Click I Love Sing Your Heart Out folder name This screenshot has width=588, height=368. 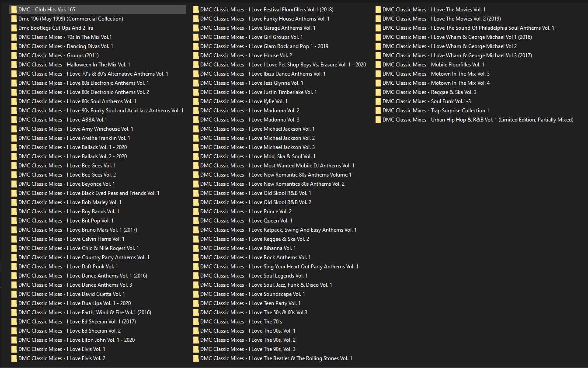(x=279, y=267)
